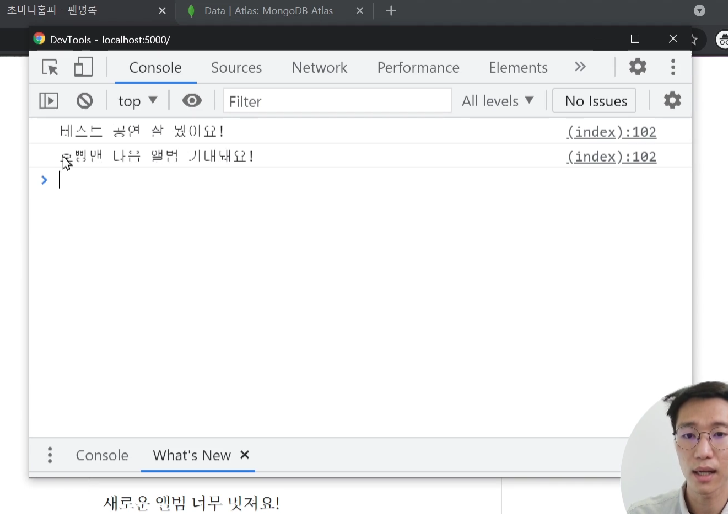728x514 pixels.
Task: Click the Chrome icon in DevTools title bar
Action: click(39, 39)
